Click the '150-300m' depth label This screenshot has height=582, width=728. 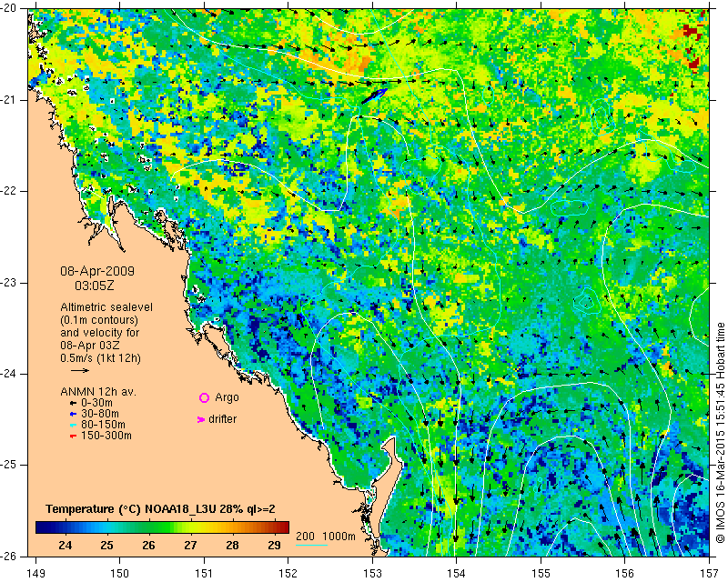tap(106, 436)
